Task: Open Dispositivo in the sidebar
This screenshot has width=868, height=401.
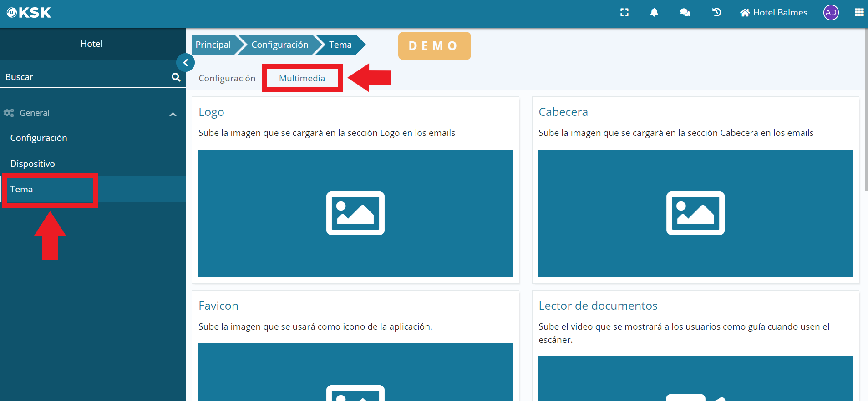Action: tap(33, 164)
